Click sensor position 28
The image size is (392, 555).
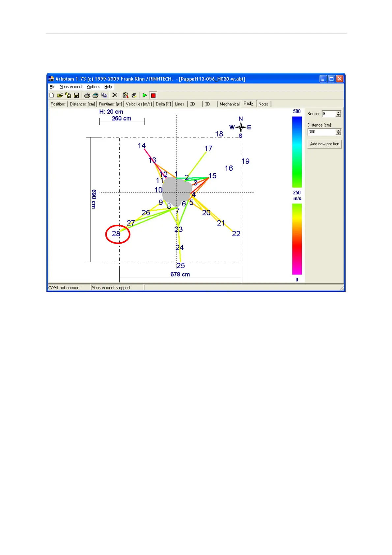tap(116, 234)
